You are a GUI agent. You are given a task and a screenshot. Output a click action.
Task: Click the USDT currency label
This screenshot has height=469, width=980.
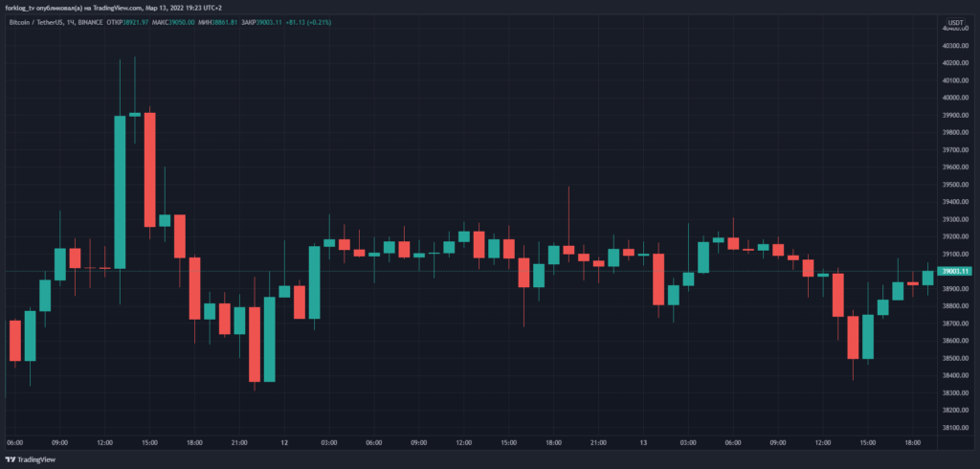click(x=955, y=22)
